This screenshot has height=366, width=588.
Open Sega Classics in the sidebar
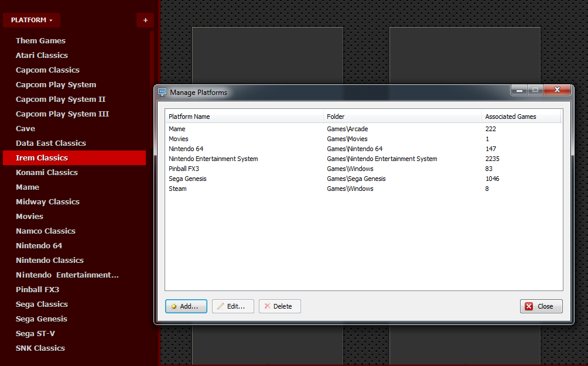tap(42, 304)
